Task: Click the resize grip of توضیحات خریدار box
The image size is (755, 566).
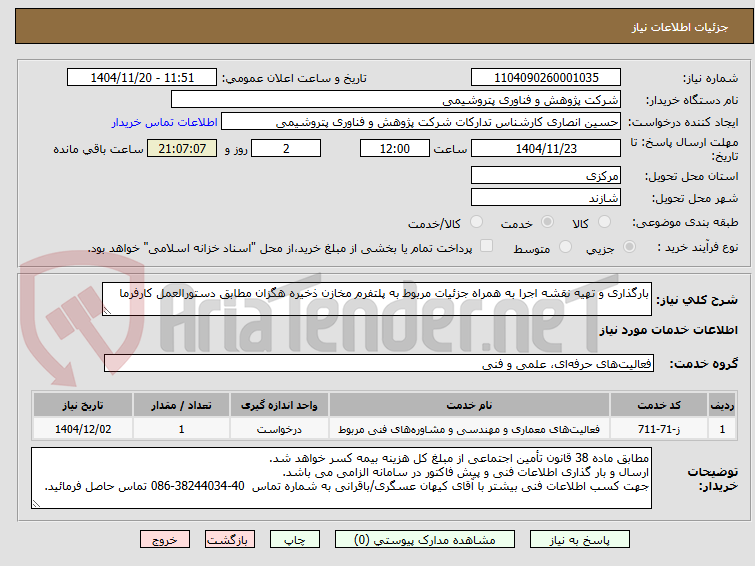Action: (36, 503)
